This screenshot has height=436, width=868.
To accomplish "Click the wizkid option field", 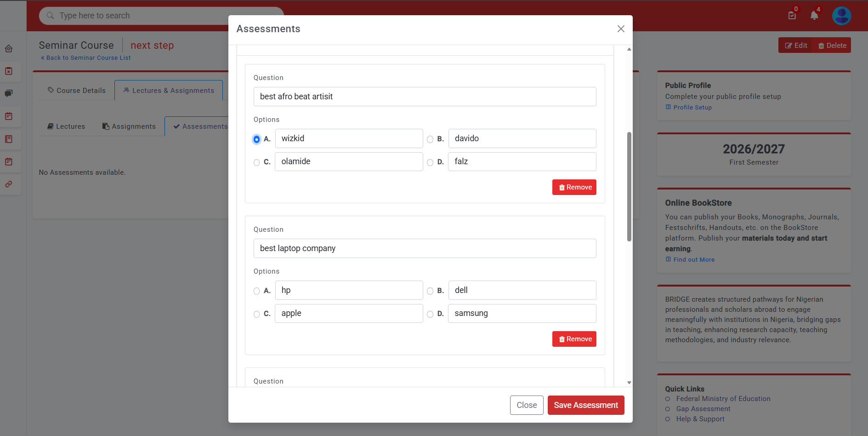I will pyautogui.click(x=349, y=138).
